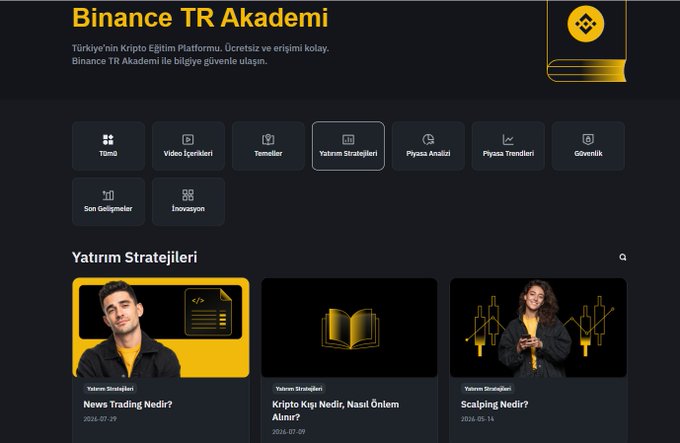Screen dimensions: 680x443
Task: Open the News Trading Nedir? article thumbnail
Action: pos(161,328)
